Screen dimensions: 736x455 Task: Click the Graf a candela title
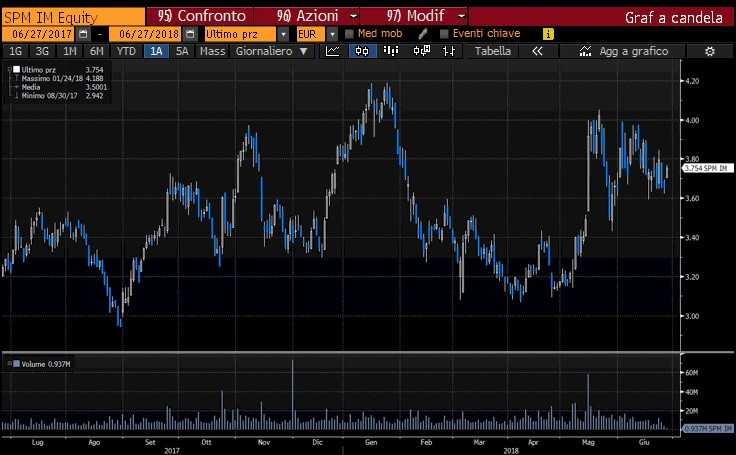(673, 18)
